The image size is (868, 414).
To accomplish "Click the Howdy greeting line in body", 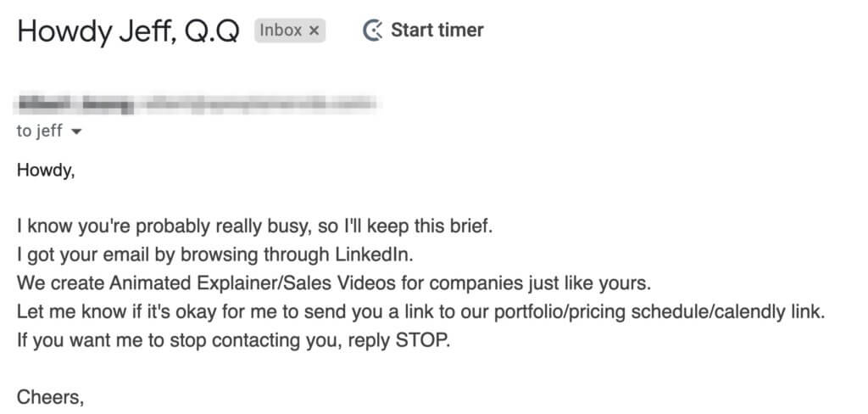I will 46,171.
